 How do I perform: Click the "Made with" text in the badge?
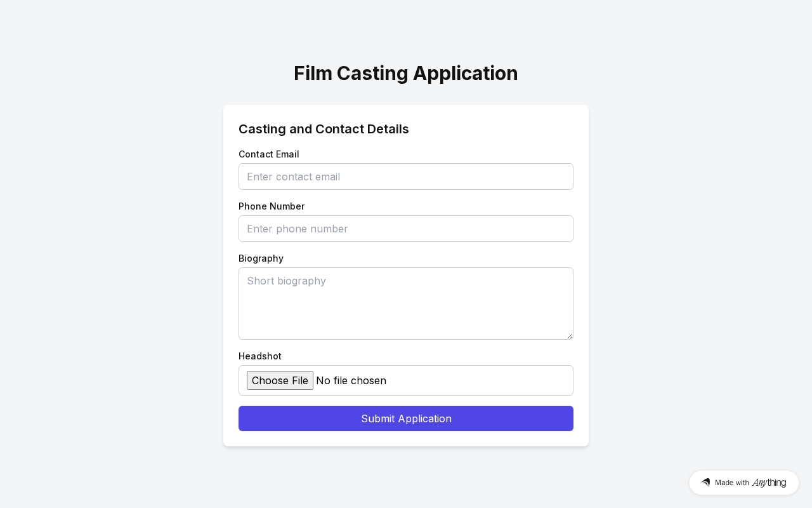pos(732,483)
